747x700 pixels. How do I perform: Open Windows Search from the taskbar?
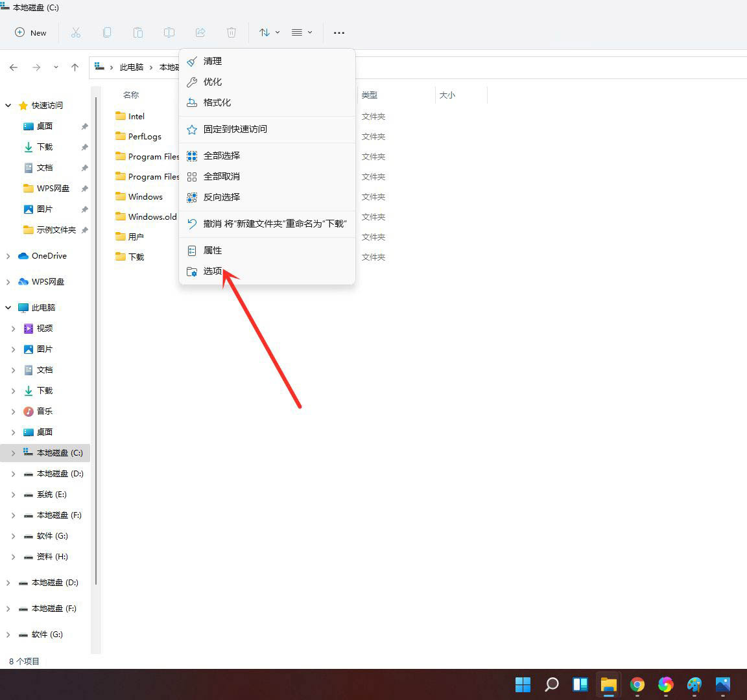click(551, 684)
